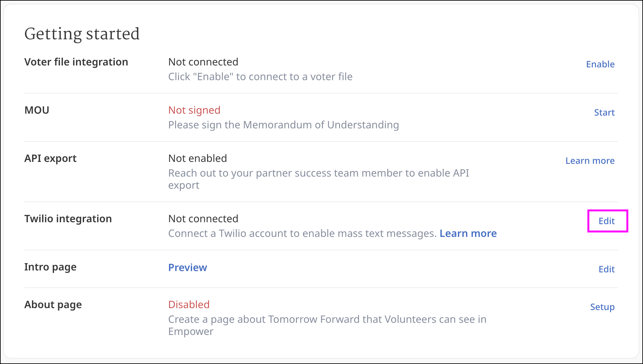
Task: Open Learn more link for API export
Action: pyautogui.click(x=590, y=161)
